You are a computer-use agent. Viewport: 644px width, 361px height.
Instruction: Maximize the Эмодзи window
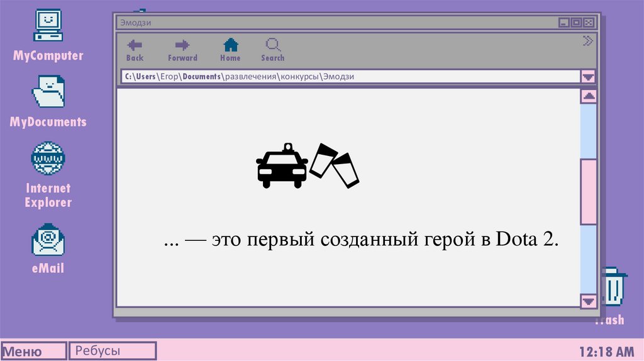(x=576, y=23)
